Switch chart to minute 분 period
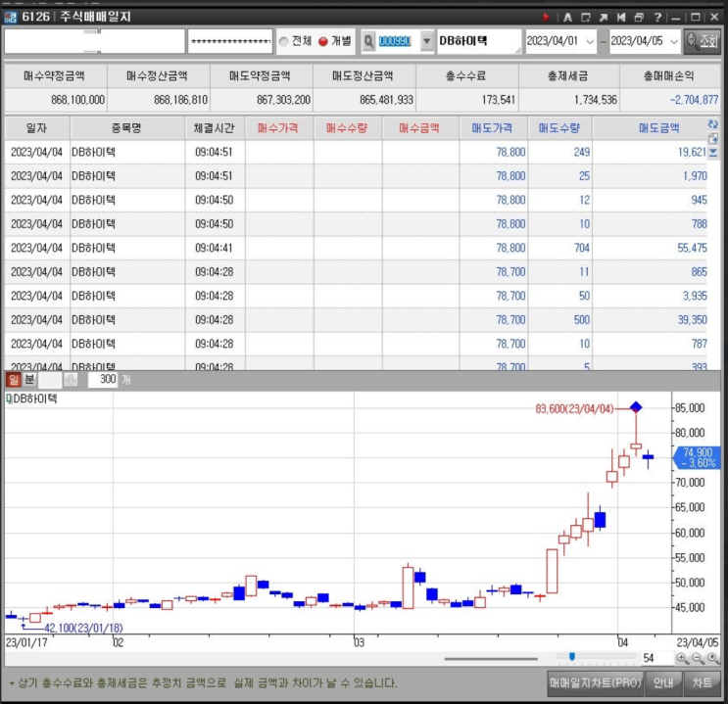 [29, 380]
